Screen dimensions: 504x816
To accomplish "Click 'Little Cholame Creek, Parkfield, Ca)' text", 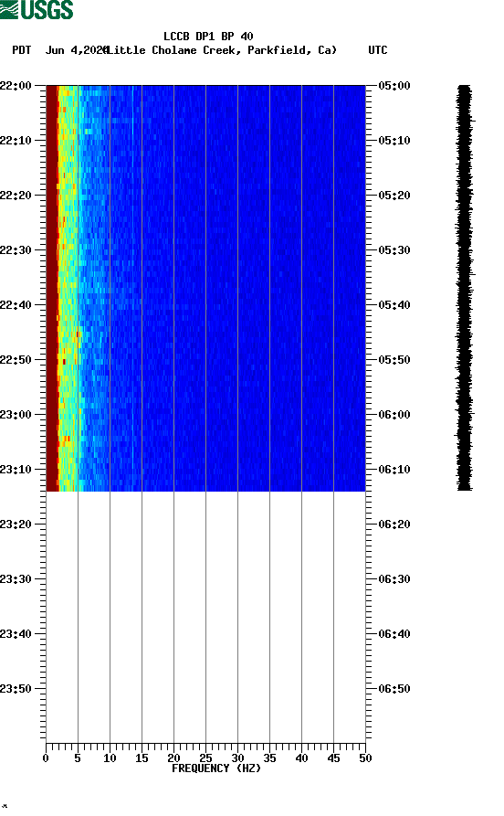I will 221,50.
